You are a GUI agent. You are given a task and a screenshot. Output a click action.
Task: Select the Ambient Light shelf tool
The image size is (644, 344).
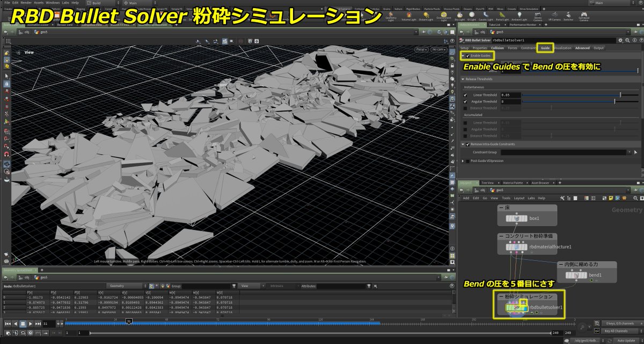click(x=519, y=17)
